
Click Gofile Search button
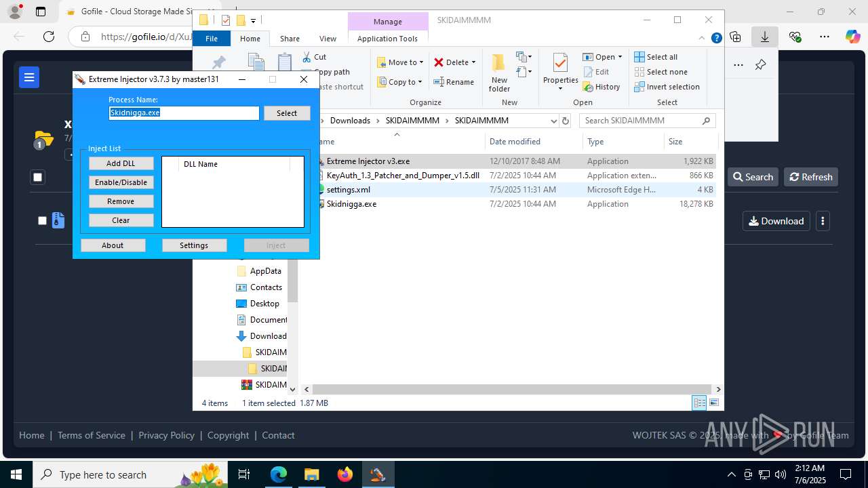coord(753,177)
